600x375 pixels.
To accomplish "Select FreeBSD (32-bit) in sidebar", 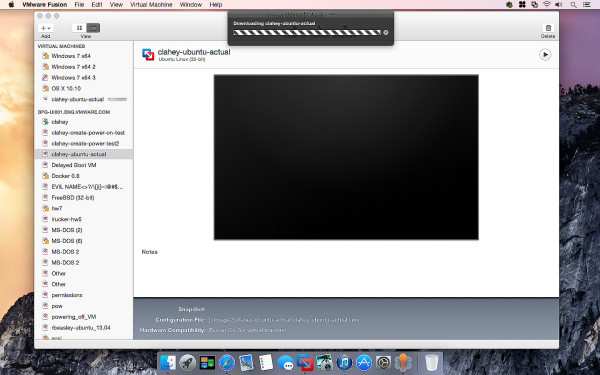I will click(x=73, y=198).
